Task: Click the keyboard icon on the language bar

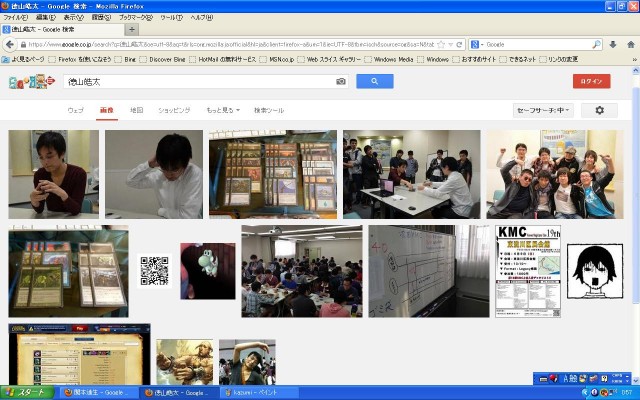Action: click(x=543, y=379)
